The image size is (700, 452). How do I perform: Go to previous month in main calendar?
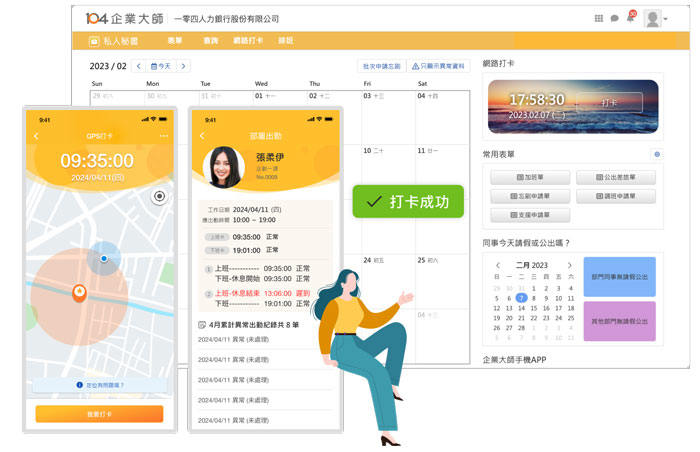click(x=139, y=66)
